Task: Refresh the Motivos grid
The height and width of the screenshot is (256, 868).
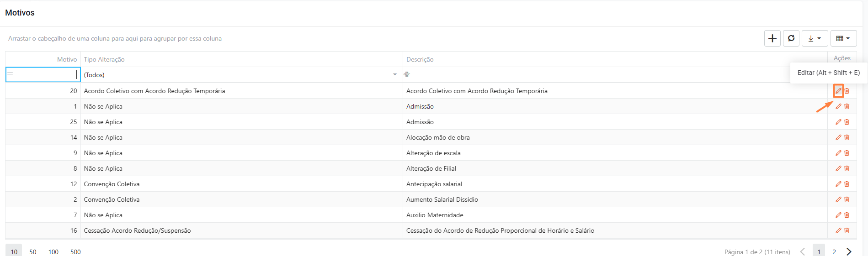Action: click(x=791, y=38)
